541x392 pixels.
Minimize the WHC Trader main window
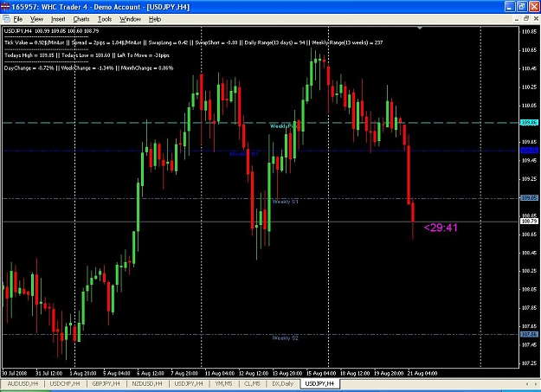pyautogui.click(x=510, y=7)
